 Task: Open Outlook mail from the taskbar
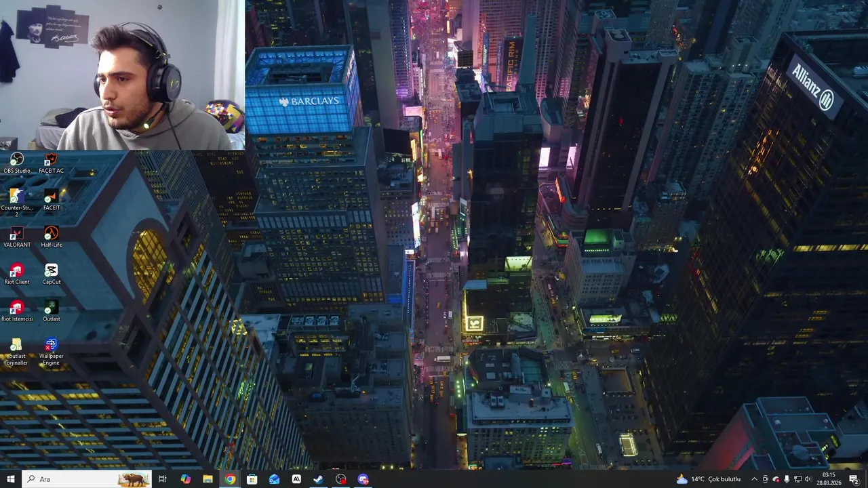click(274, 479)
